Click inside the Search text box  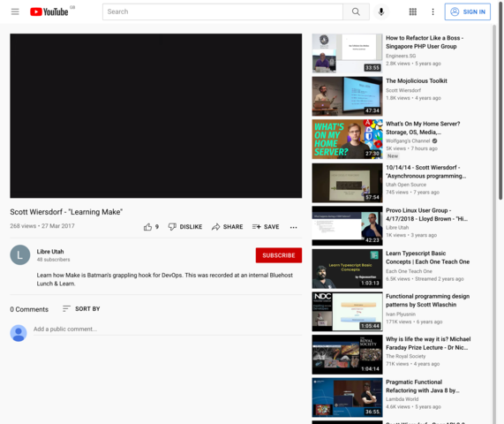[222, 11]
